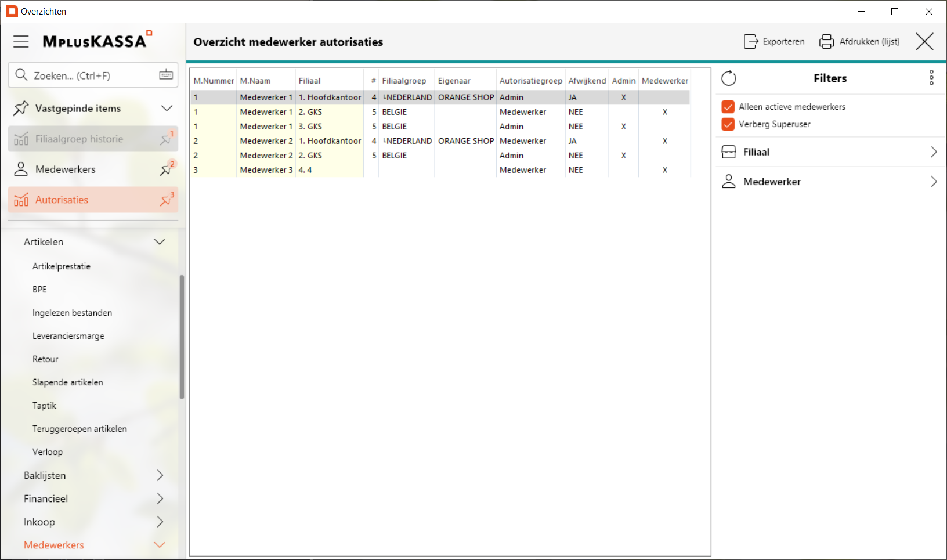
Task: Open the hamburger menu icon
Action: 21,41
